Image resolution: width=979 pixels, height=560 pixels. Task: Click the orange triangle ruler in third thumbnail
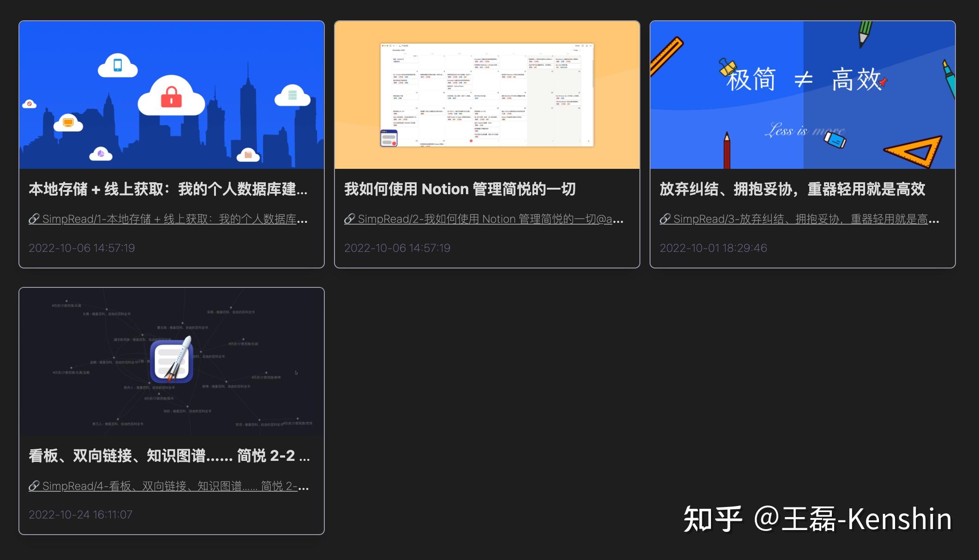913,151
